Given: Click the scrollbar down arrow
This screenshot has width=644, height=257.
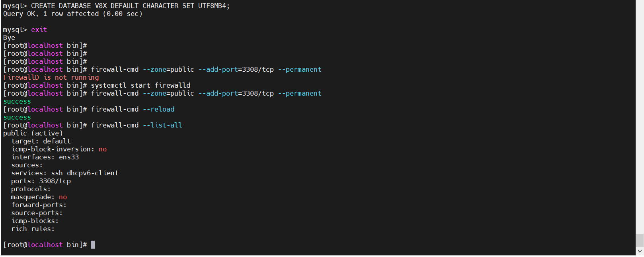Looking at the screenshot, I should pos(640,251).
